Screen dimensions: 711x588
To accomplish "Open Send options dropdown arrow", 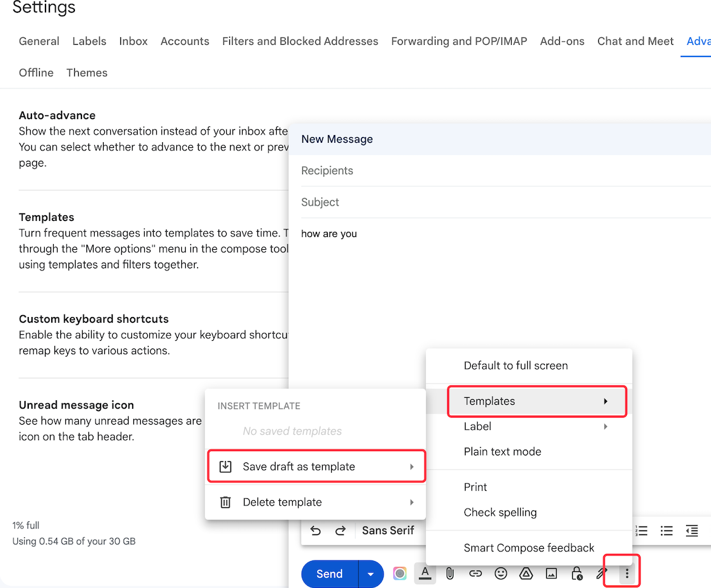I will click(371, 574).
